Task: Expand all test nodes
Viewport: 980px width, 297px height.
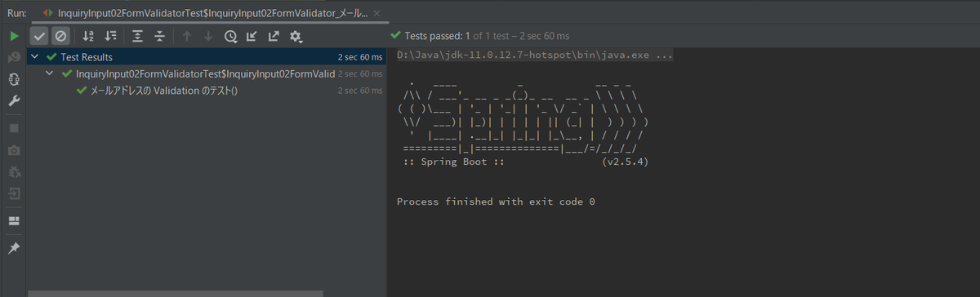Action: (138, 36)
